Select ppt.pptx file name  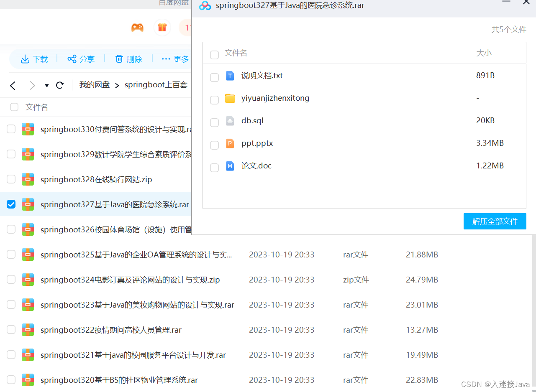click(257, 143)
